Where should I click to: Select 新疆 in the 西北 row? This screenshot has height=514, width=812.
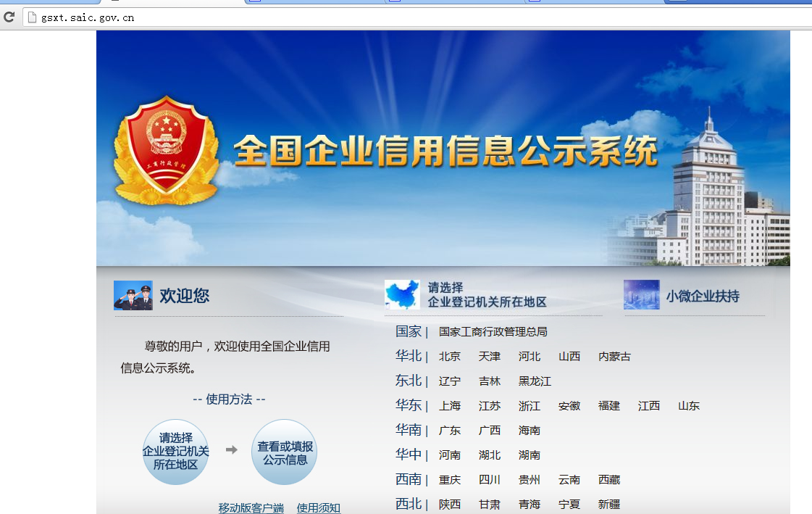coord(610,504)
